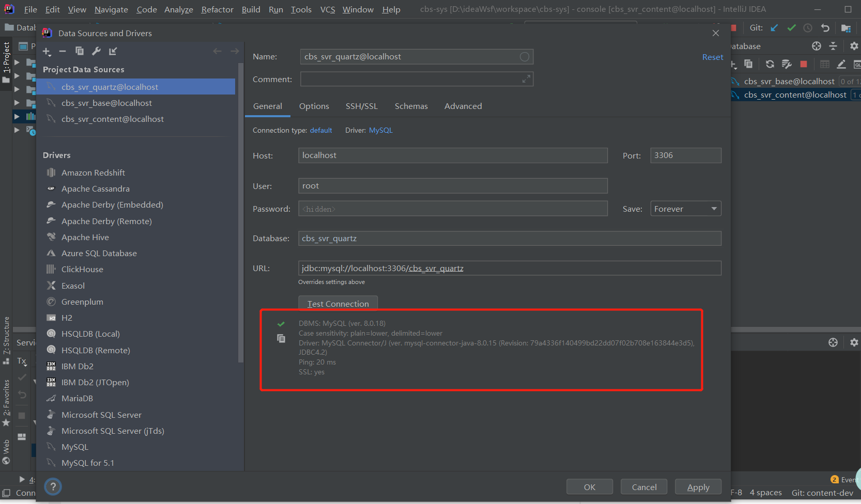Image resolution: width=861 pixels, height=504 pixels.
Task: Expand the Comment field with the arrow icon
Action: pos(526,79)
